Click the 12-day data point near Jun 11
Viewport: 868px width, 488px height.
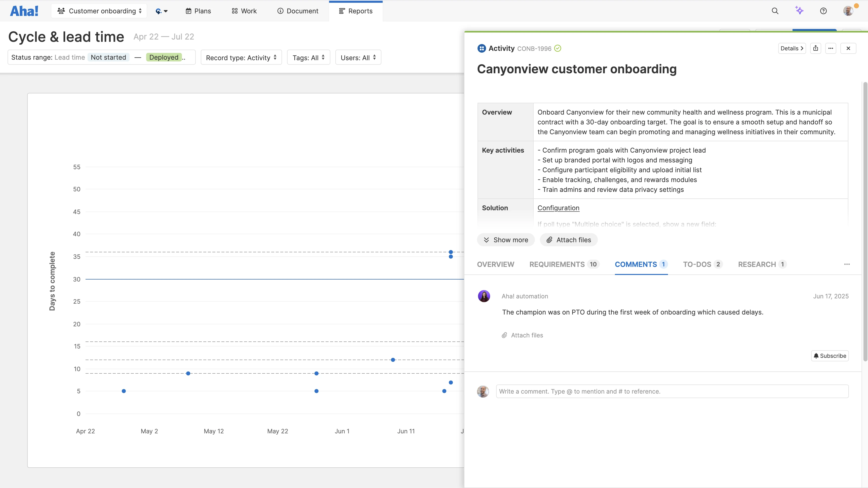(393, 360)
